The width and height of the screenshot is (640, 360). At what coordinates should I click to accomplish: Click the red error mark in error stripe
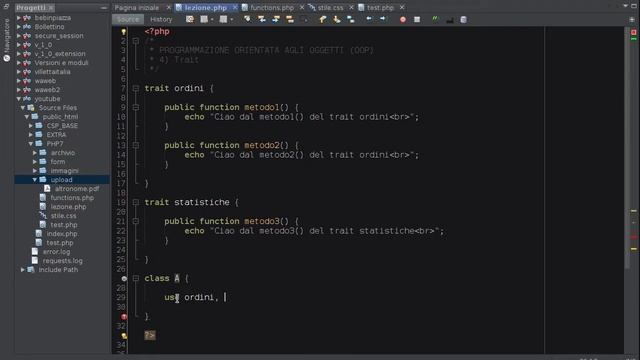(x=634, y=237)
